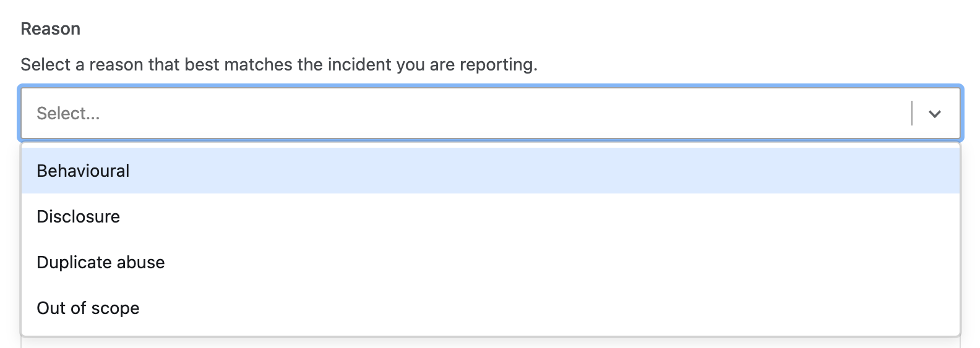Click the Reason field label
The width and height of the screenshot is (980, 348).
pos(51,29)
